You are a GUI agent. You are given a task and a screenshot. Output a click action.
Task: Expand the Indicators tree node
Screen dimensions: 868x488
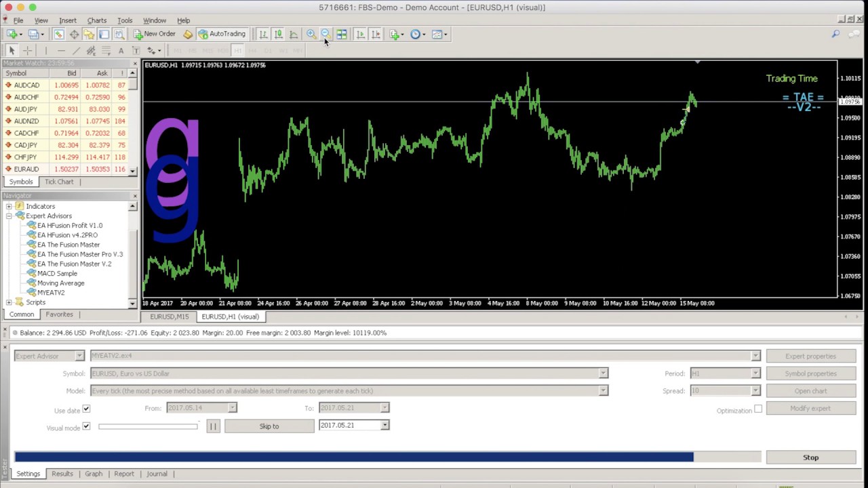[9, 206]
